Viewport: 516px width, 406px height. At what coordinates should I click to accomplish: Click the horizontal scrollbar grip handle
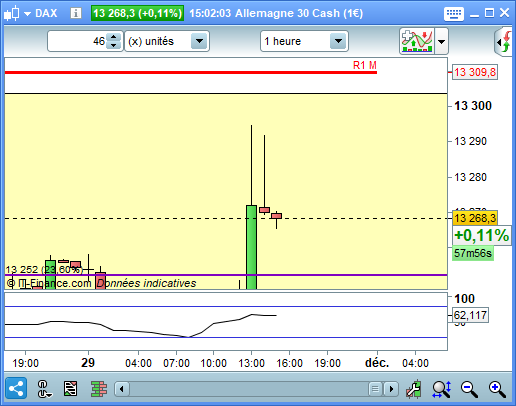pos(375,389)
